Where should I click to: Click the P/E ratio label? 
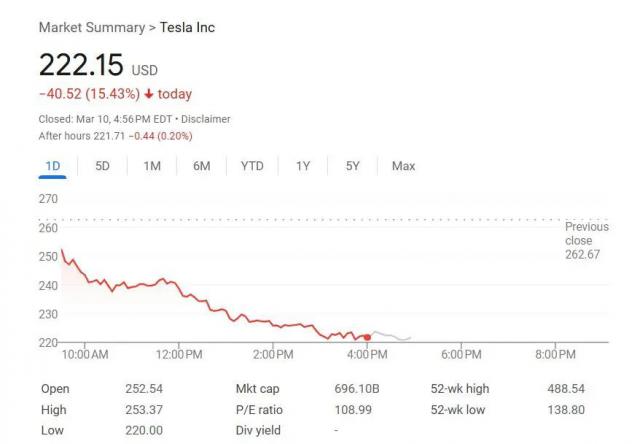point(257,409)
